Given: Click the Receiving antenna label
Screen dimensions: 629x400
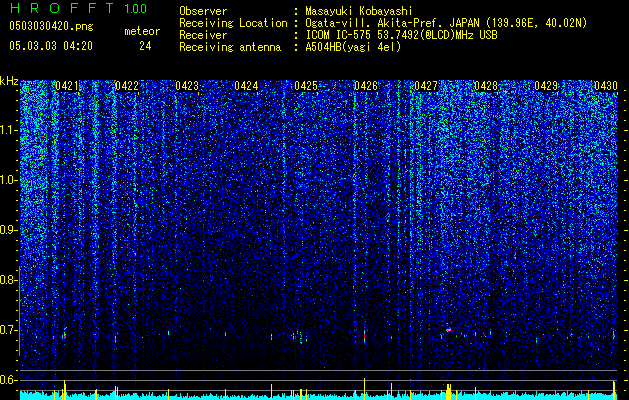Looking at the screenshot, I should (x=230, y=47).
